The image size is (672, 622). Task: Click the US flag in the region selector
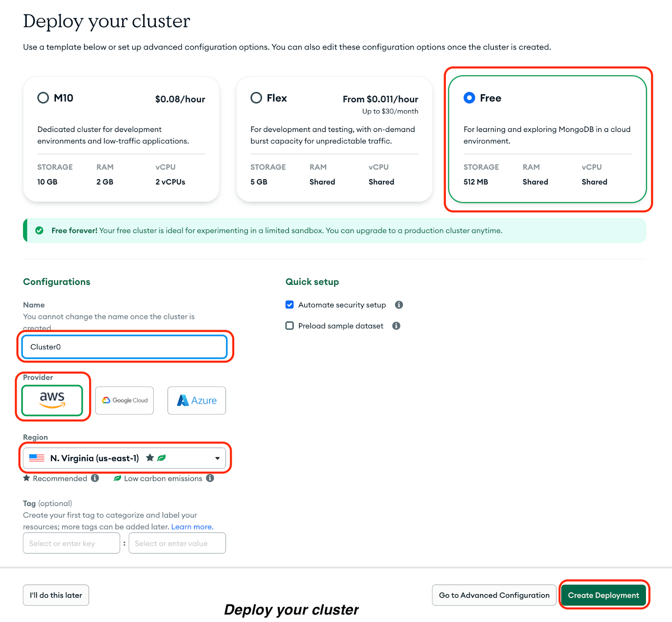coord(36,458)
